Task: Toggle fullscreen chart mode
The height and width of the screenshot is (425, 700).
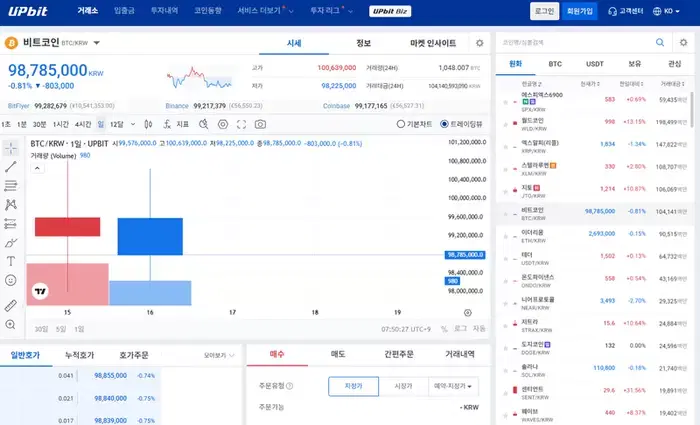Action: pos(242,124)
